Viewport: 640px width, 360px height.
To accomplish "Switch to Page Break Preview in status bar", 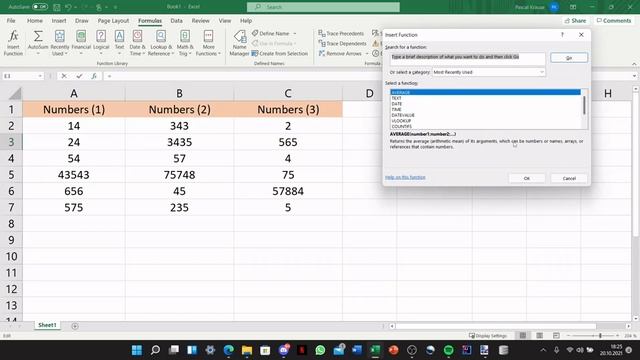I will [x=556, y=336].
